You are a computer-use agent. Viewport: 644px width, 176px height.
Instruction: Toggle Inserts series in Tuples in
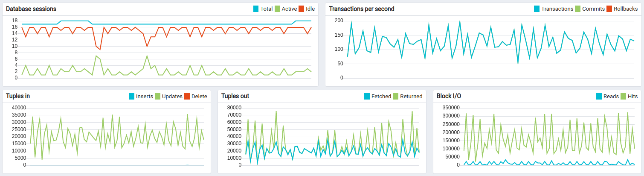coord(144,96)
